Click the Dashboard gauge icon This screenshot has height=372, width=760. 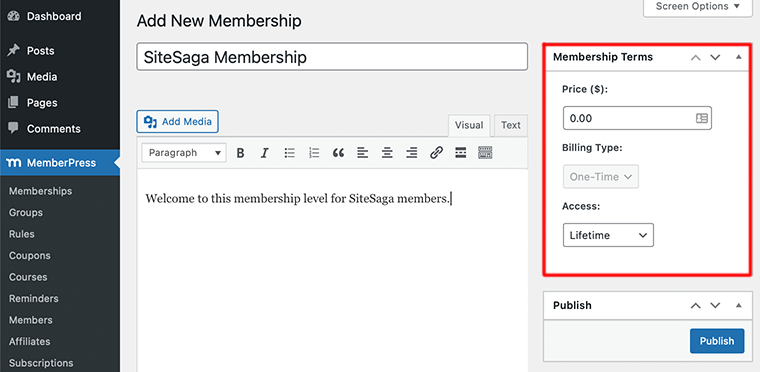click(14, 16)
